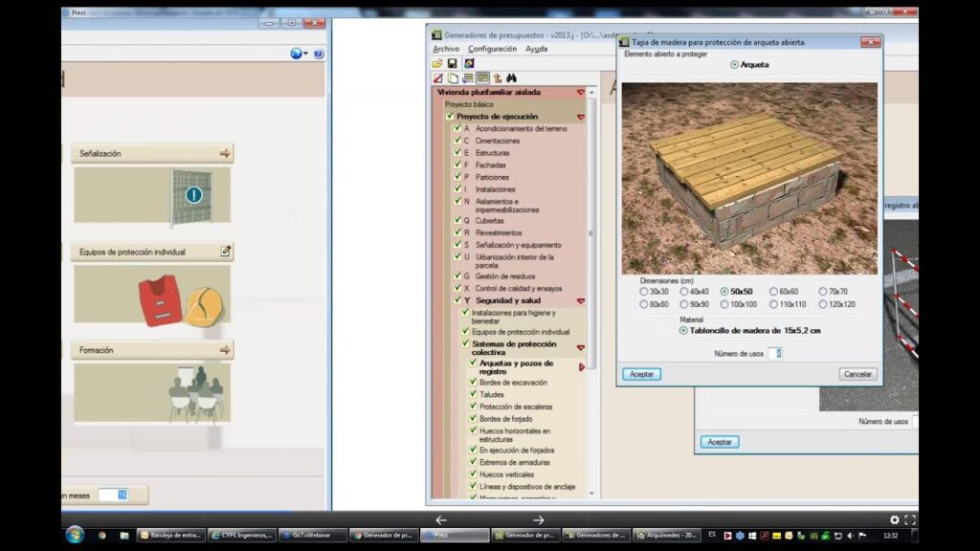The image size is (980, 551).
Task: Select the 50x50 dimension option
Action: pos(724,292)
